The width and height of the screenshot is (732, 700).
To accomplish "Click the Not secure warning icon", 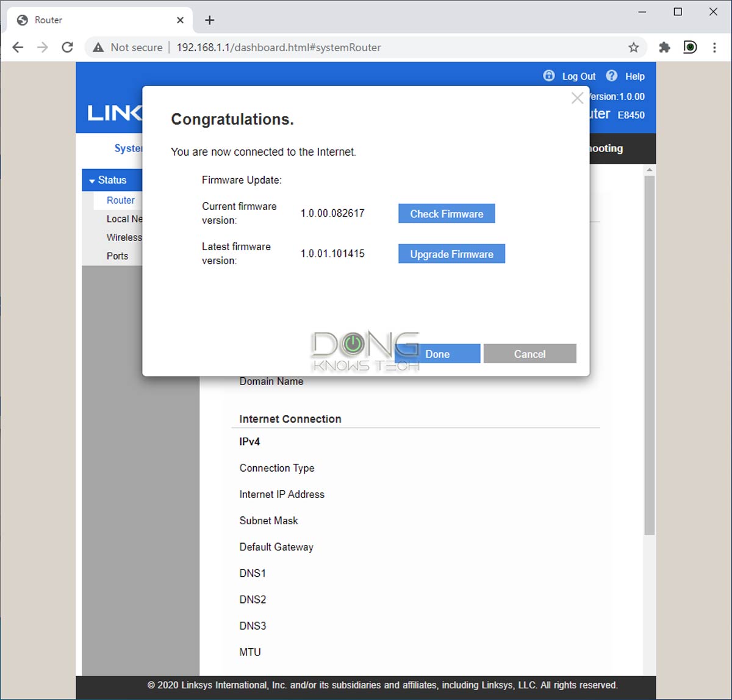I will [x=98, y=47].
